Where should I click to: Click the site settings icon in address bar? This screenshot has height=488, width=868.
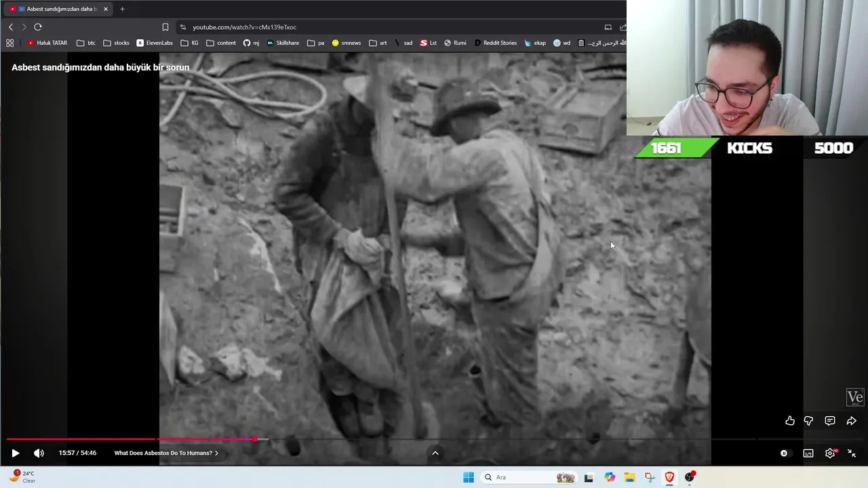click(x=182, y=27)
